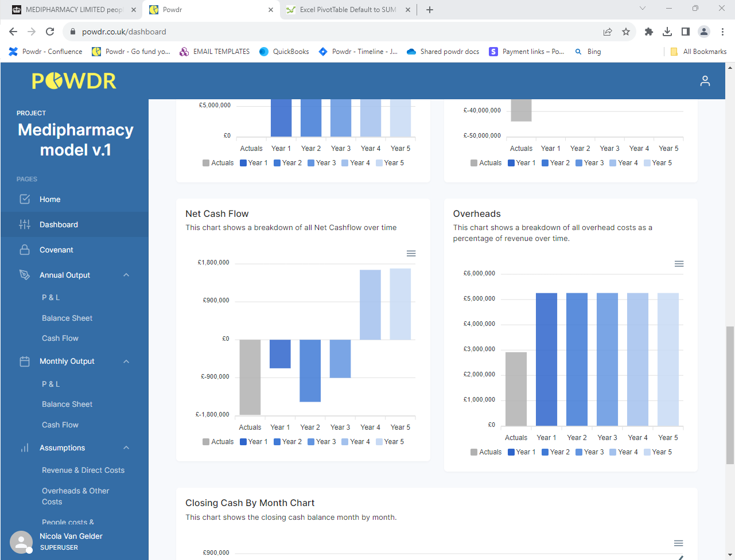
Task: Collapse the Monthly Output section
Action: click(126, 361)
